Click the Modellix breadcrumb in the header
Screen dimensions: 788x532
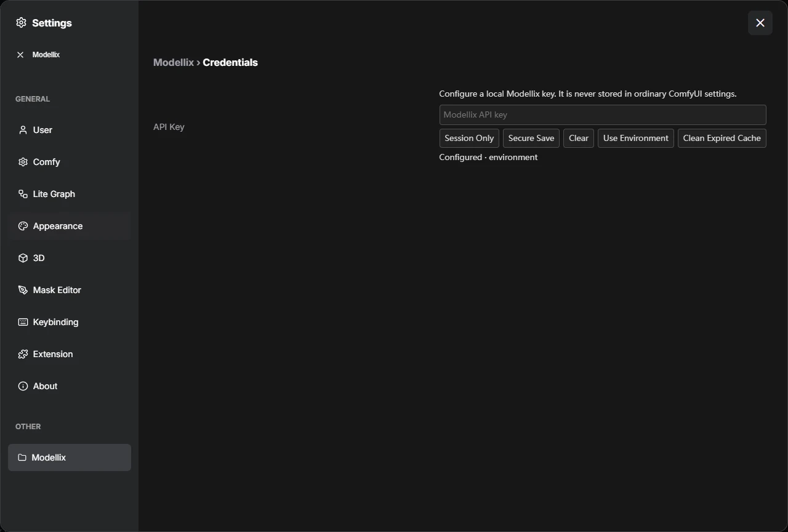[174, 62]
